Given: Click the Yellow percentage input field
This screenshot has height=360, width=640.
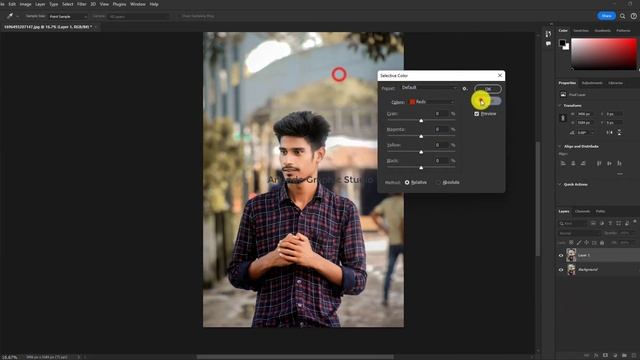Looking at the screenshot, I should tap(441, 145).
